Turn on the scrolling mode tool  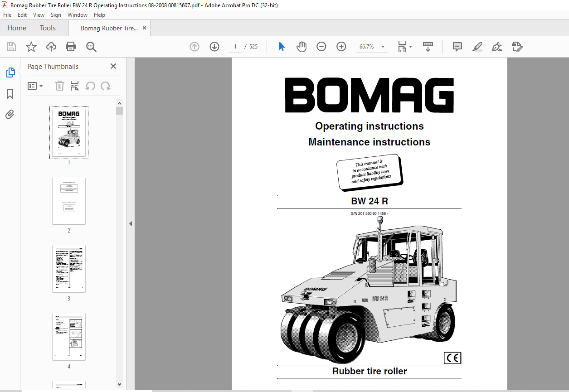(428, 47)
